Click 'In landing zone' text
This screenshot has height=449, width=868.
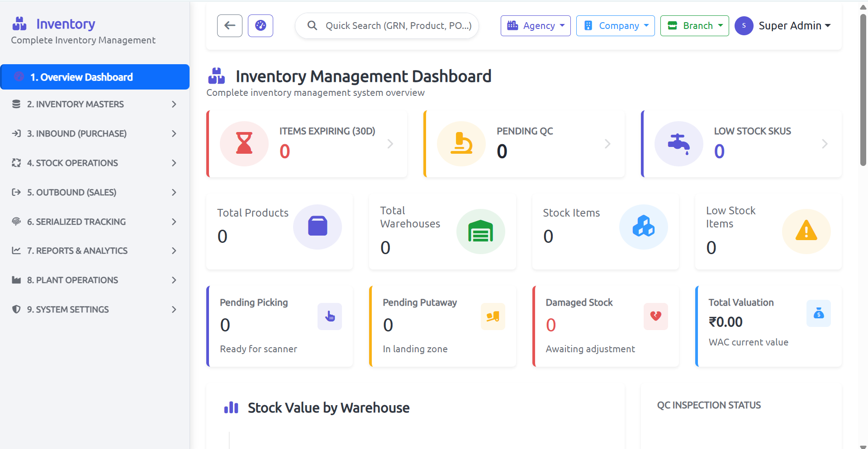click(415, 349)
